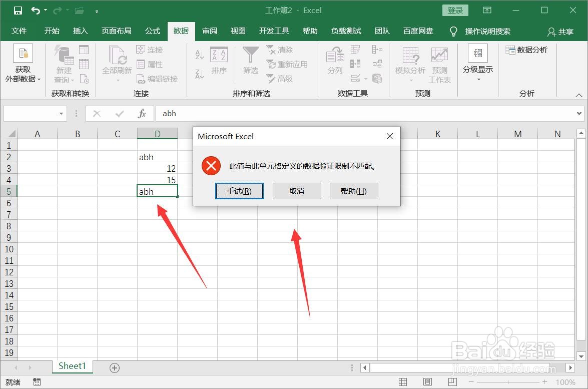
Task: Click the 重试(R) retry button
Action: coord(239,191)
